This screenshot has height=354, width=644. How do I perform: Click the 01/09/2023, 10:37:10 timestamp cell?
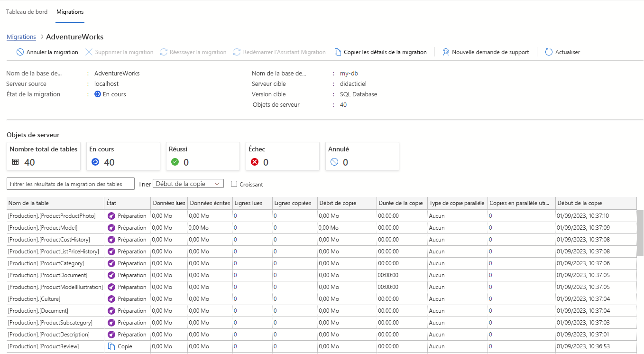[x=583, y=216]
